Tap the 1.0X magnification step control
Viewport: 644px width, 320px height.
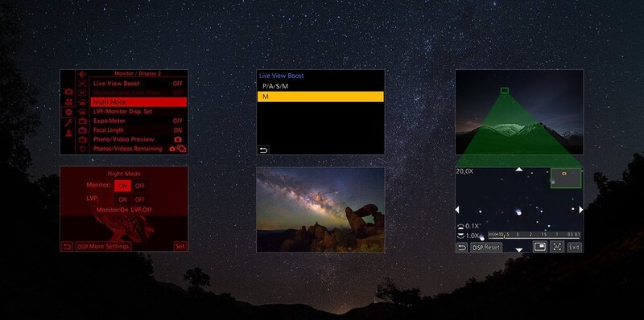click(x=469, y=236)
